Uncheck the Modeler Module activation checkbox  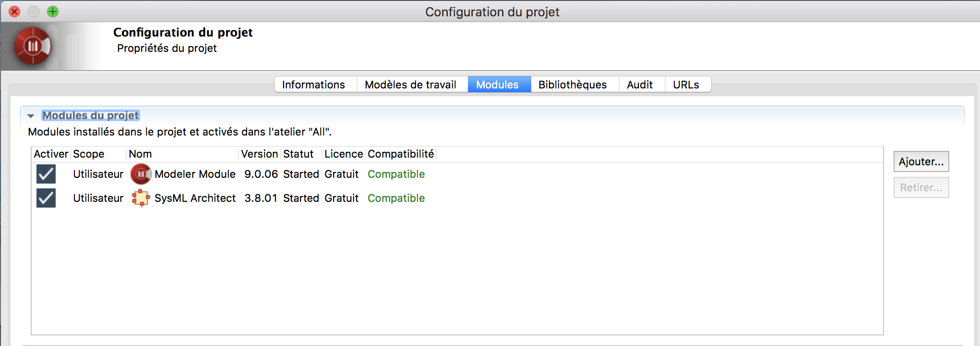tap(46, 174)
